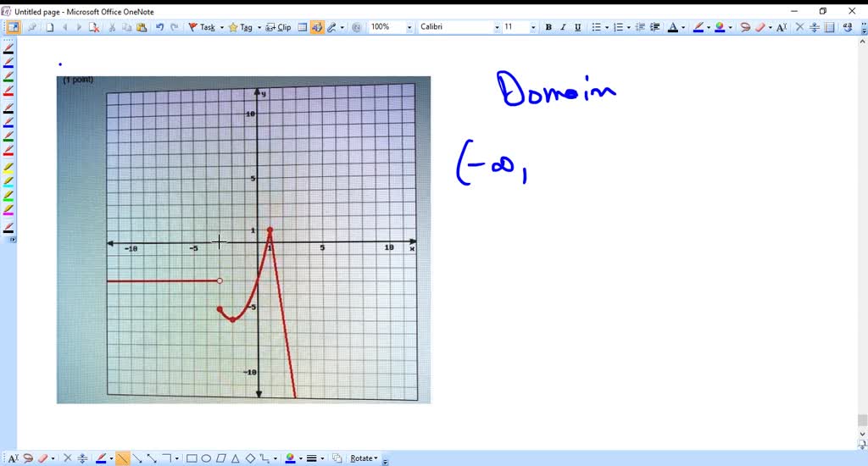
Task: Click the top toolbar Line Color wheel icon
Action: [720, 27]
